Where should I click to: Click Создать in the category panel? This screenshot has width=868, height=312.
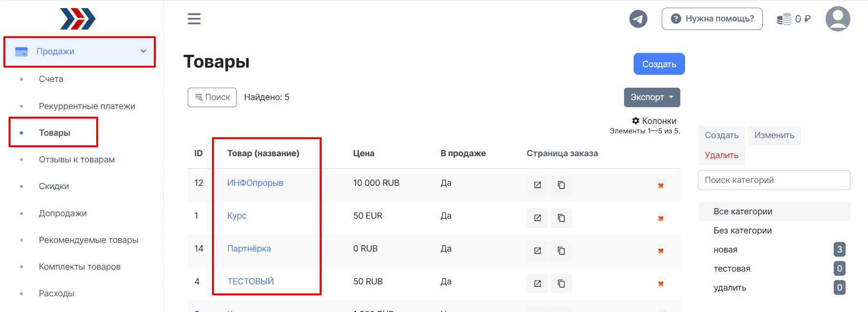pyautogui.click(x=721, y=135)
